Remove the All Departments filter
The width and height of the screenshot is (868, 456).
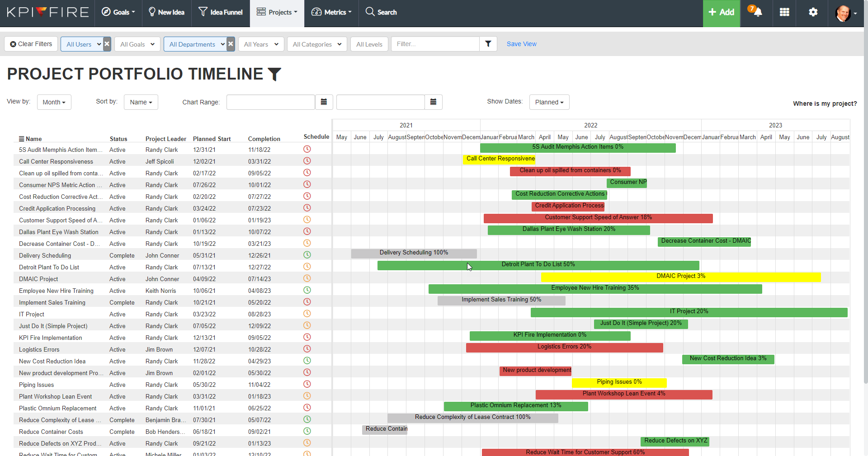coord(231,44)
